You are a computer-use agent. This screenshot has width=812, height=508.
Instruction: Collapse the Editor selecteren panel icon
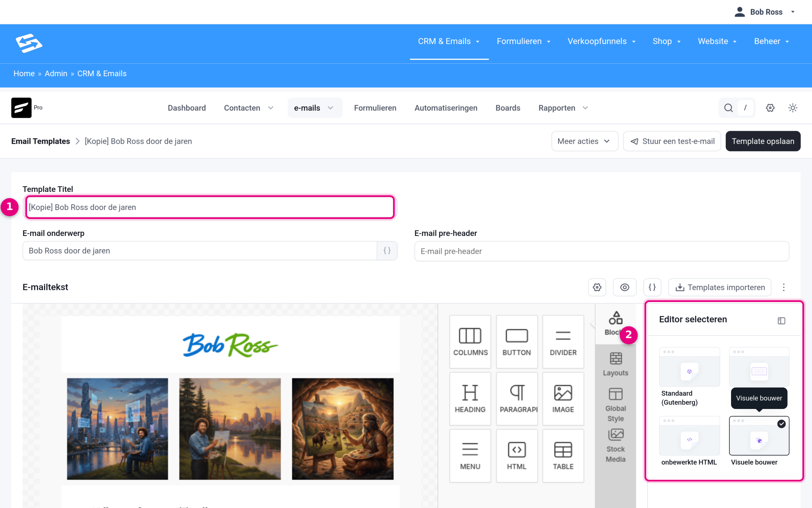781,321
